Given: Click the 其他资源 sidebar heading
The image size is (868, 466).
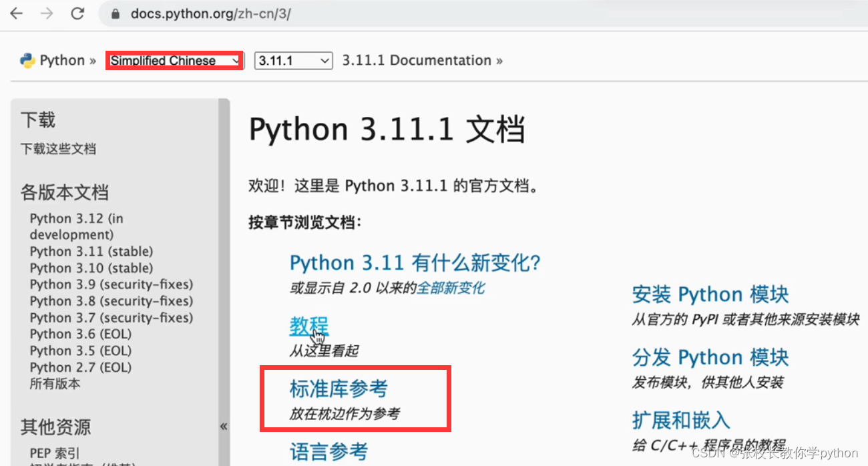Looking at the screenshot, I should click(x=55, y=427).
